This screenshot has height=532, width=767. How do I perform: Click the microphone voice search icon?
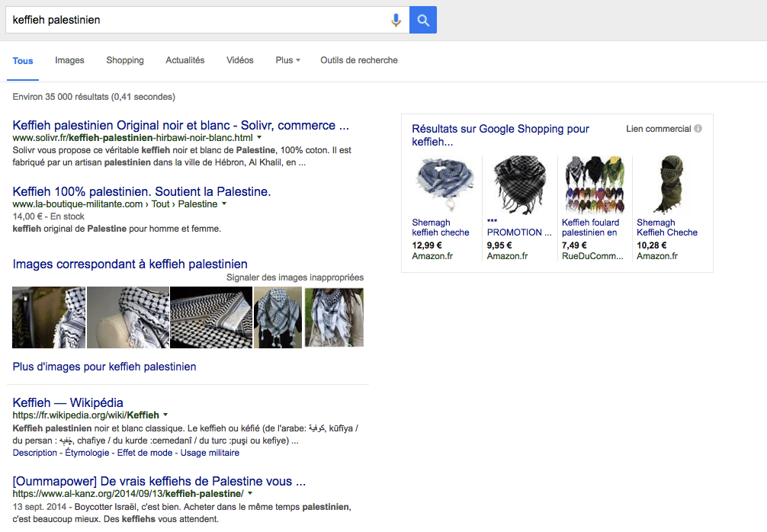tap(396, 21)
